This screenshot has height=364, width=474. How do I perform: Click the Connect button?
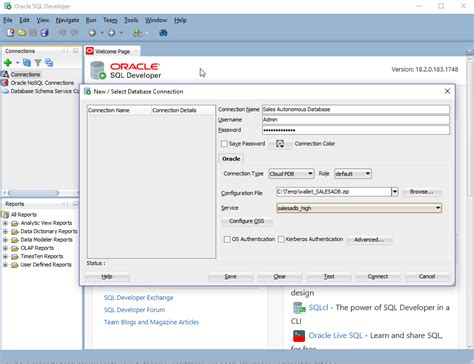coord(378,276)
